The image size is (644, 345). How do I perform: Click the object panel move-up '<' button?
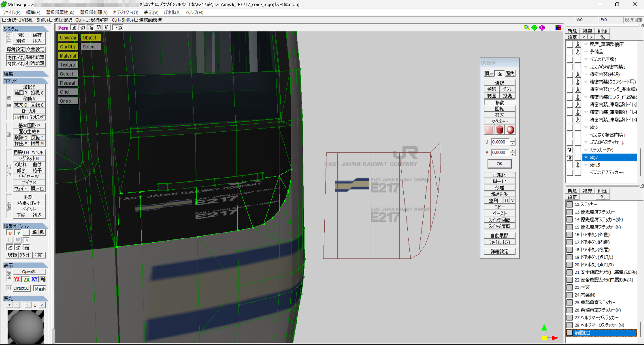pos(584,37)
